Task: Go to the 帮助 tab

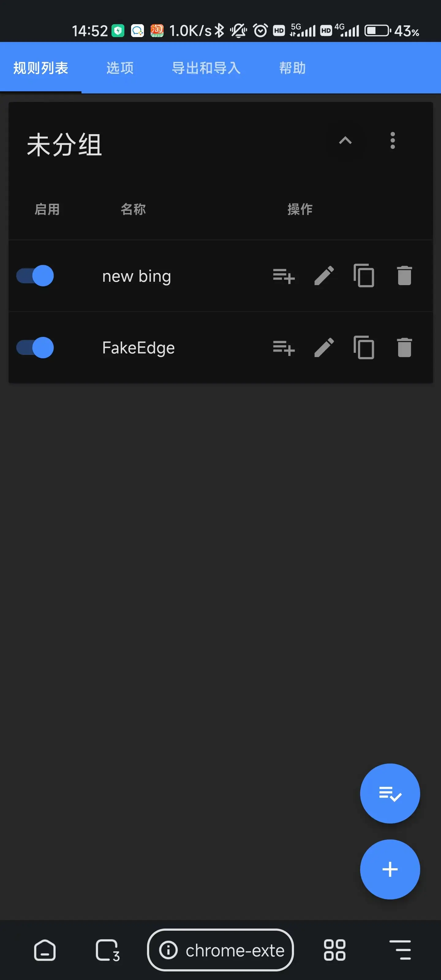Action: point(292,68)
